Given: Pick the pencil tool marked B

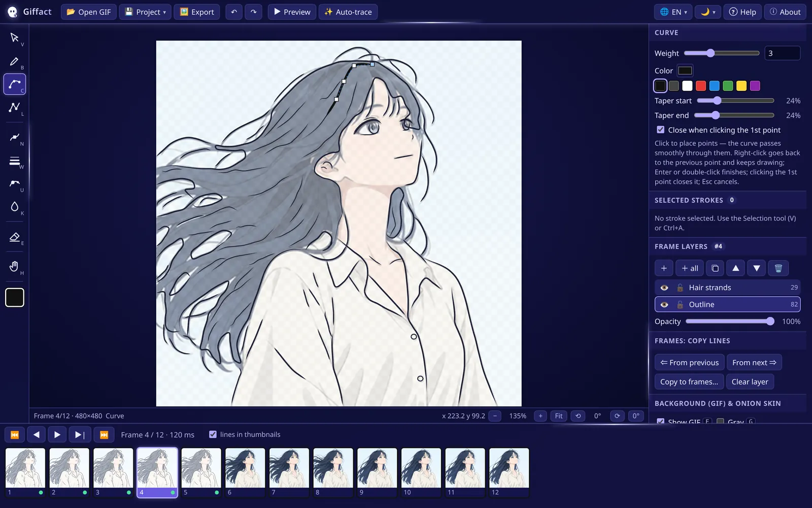Looking at the screenshot, I should click(x=15, y=61).
